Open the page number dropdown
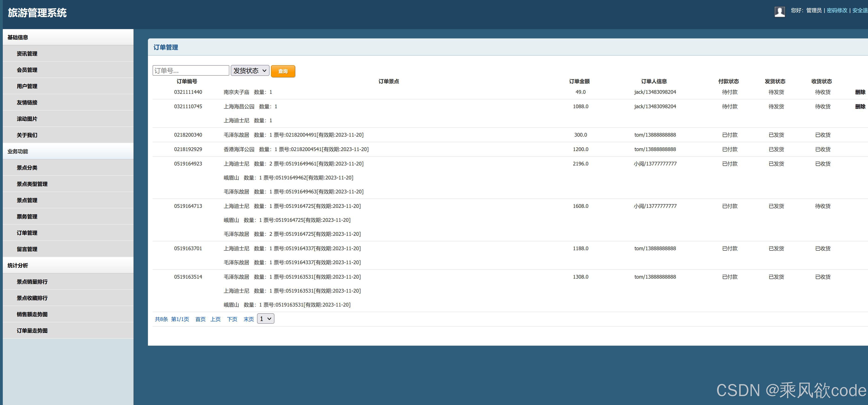The height and width of the screenshot is (405, 868). click(x=266, y=319)
